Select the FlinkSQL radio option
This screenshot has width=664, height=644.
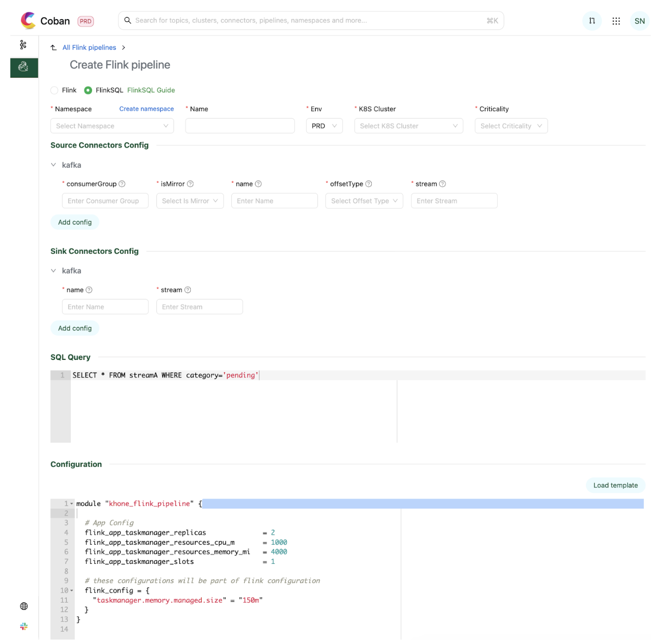pos(88,90)
